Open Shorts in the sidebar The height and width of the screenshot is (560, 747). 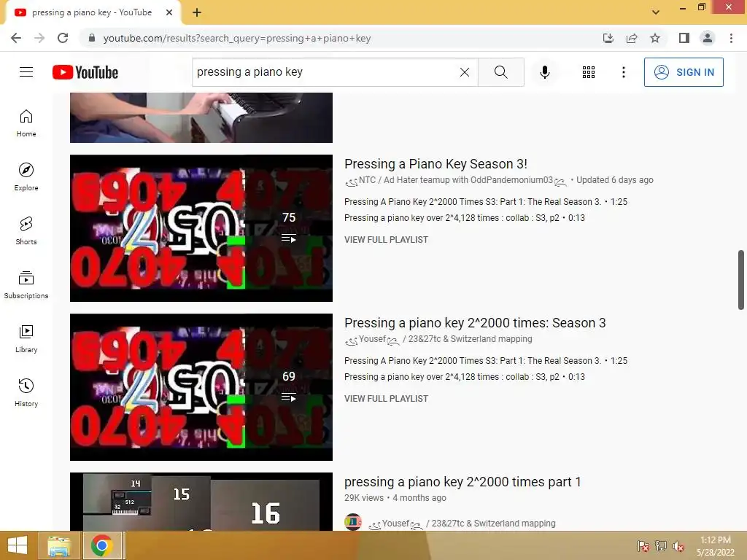[x=26, y=231]
